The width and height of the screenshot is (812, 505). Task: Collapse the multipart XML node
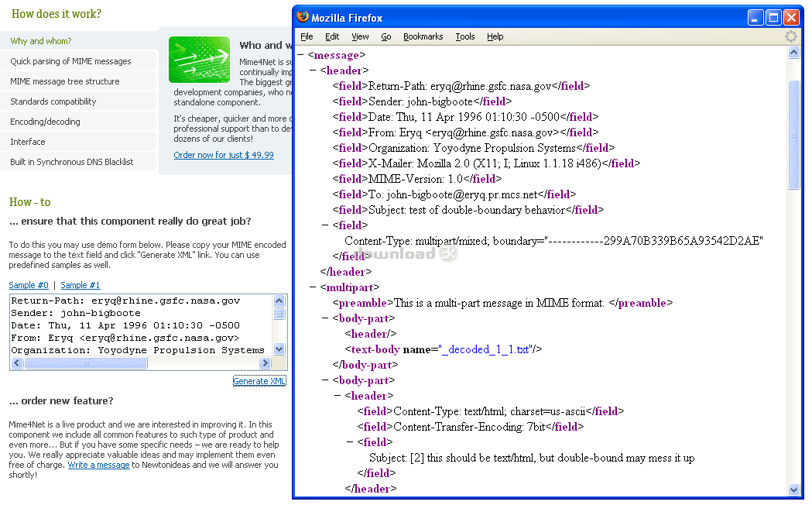point(313,287)
